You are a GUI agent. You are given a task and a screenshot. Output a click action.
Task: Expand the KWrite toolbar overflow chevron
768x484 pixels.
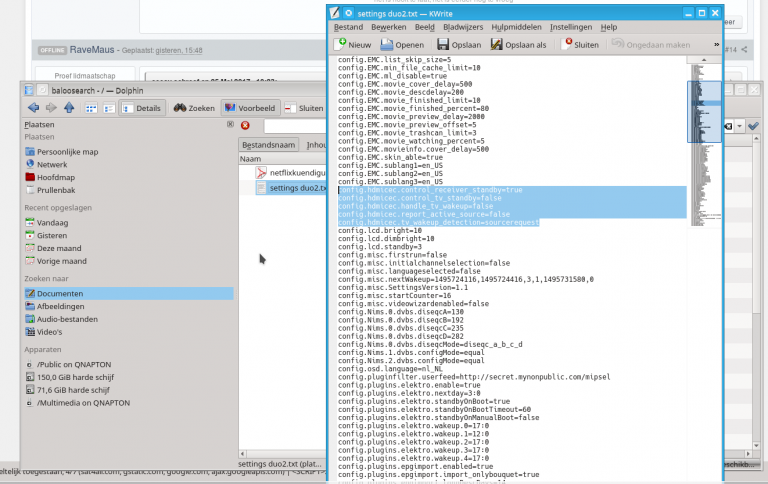pyautogui.click(x=715, y=45)
